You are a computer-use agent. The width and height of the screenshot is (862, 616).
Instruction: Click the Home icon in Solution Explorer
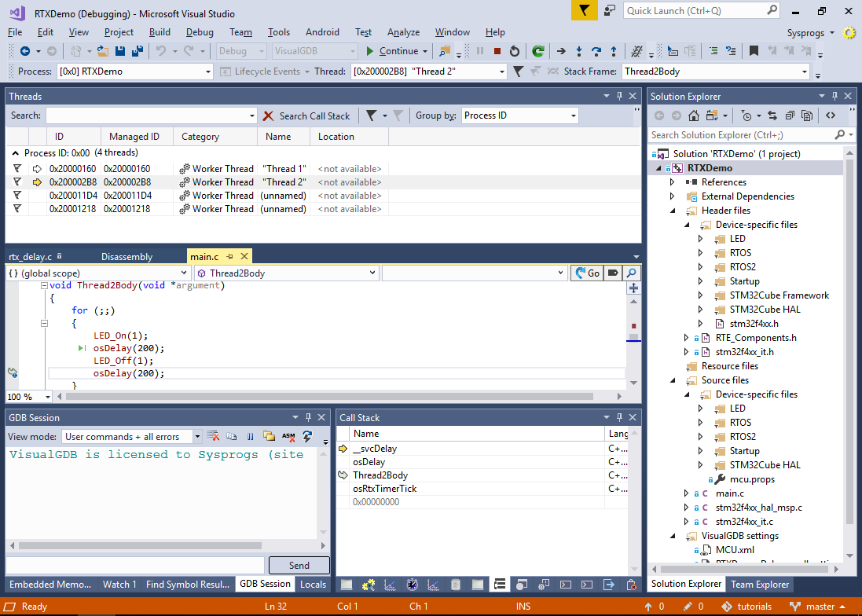click(694, 115)
